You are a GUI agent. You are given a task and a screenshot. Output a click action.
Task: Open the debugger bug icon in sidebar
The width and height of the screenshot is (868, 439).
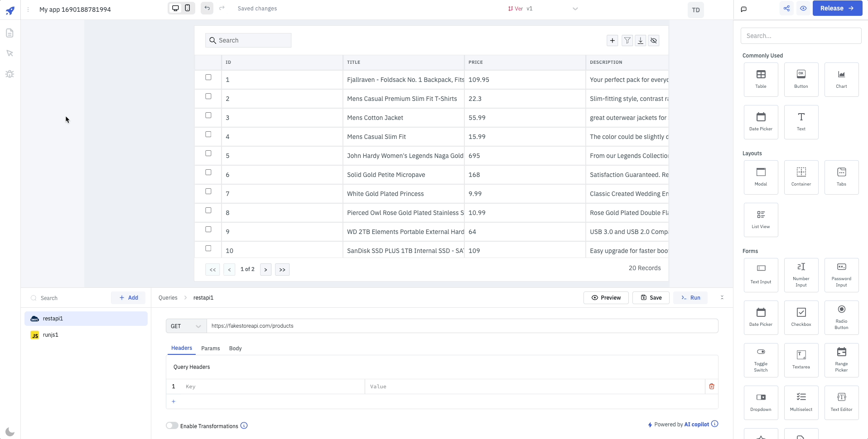coord(10,74)
